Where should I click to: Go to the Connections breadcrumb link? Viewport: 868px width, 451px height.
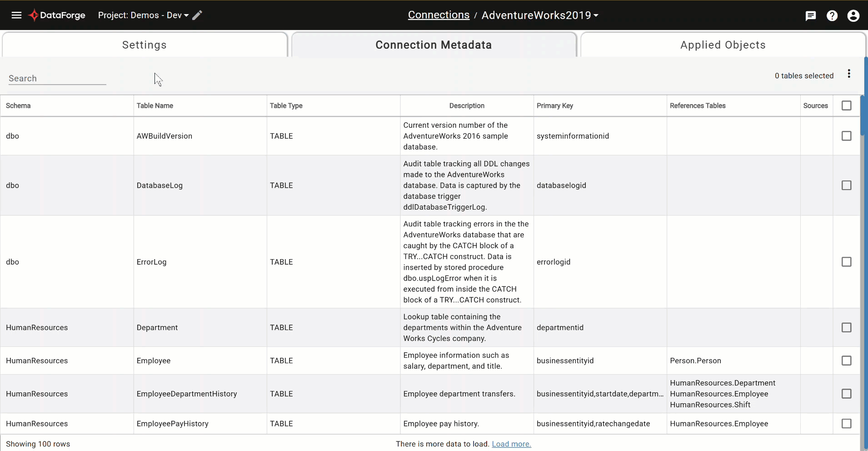(439, 15)
